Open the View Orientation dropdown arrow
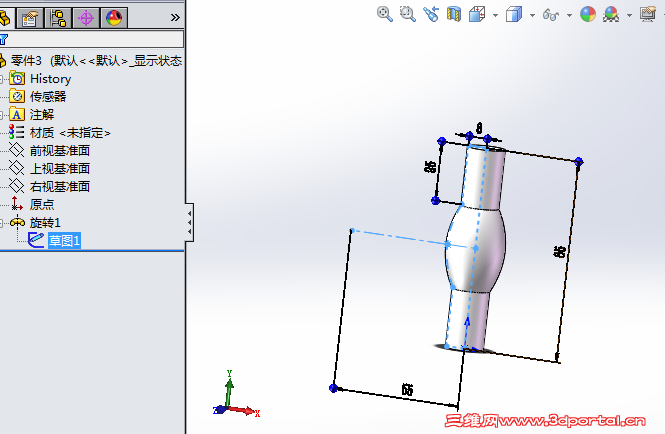The width and height of the screenshot is (665, 434). click(495, 15)
